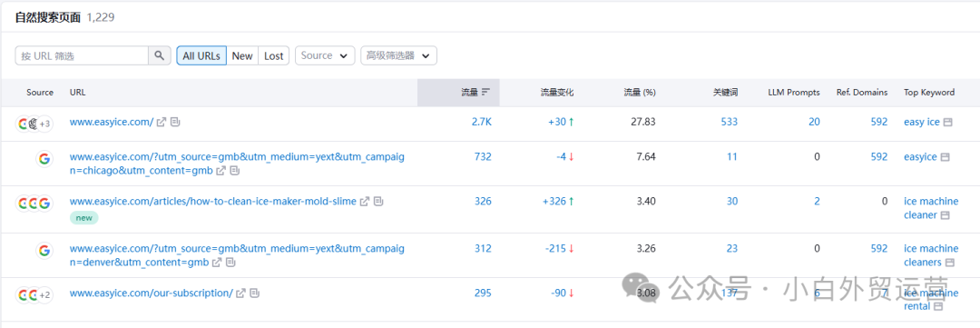980x328 pixels.
Task: Click the 2 LLM Prompts value
Action: [818, 202]
